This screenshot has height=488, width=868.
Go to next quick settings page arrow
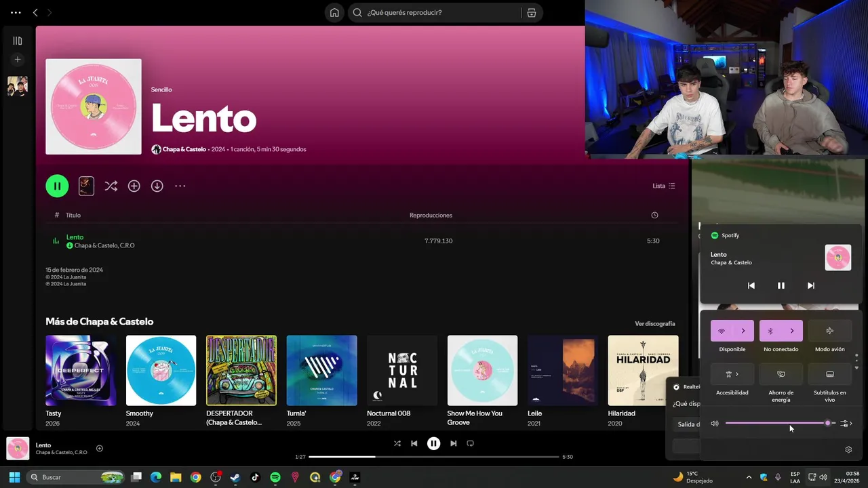(x=856, y=368)
